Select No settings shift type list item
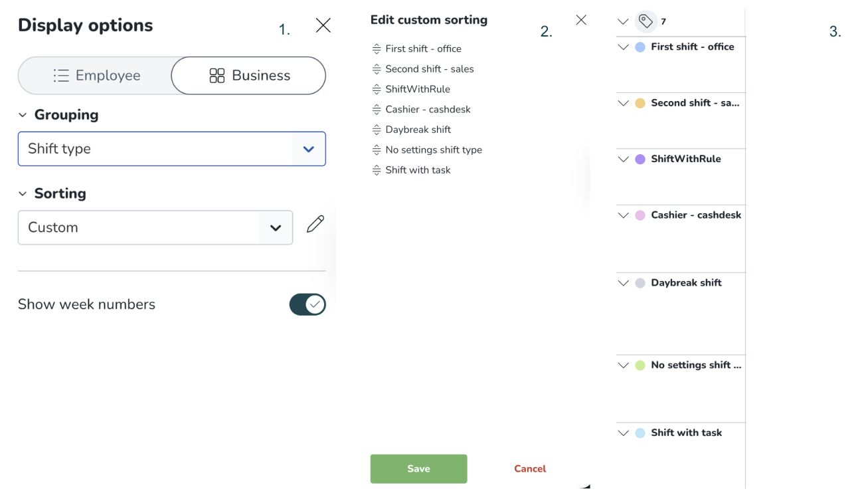Viewport: 868px width, 499px height. [433, 150]
